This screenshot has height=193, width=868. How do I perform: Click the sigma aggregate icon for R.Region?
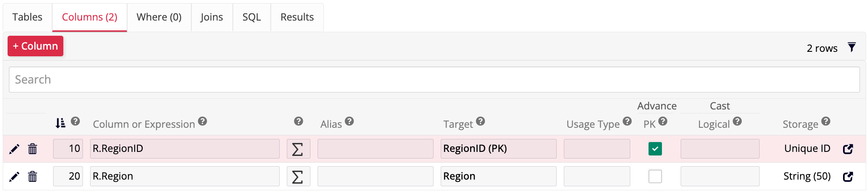[298, 176]
